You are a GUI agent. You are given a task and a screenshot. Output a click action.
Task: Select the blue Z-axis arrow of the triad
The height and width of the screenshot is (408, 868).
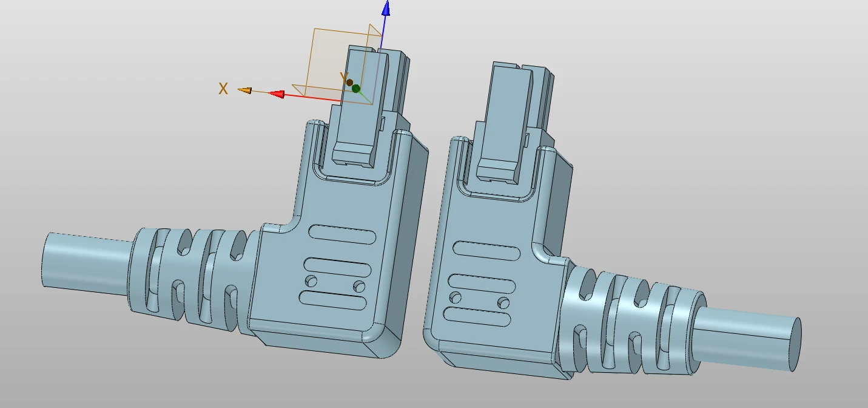pyautogui.click(x=386, y=8)
